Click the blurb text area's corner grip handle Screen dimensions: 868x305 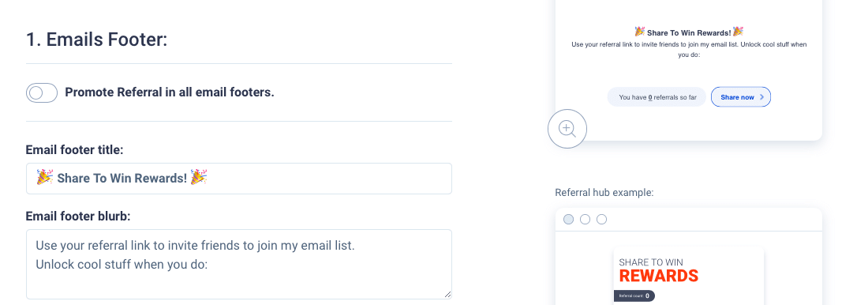click(447, 295)
